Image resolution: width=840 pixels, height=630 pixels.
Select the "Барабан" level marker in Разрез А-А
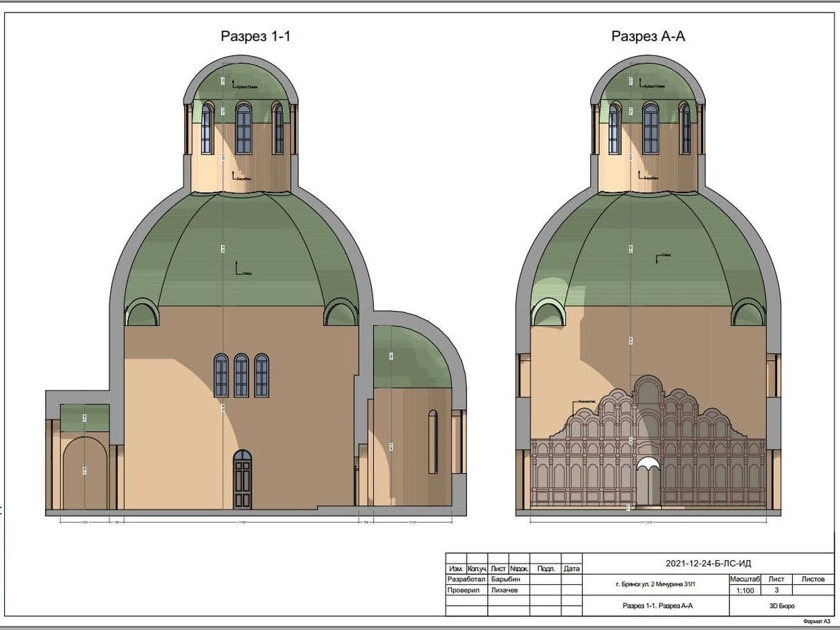(649, 177)
